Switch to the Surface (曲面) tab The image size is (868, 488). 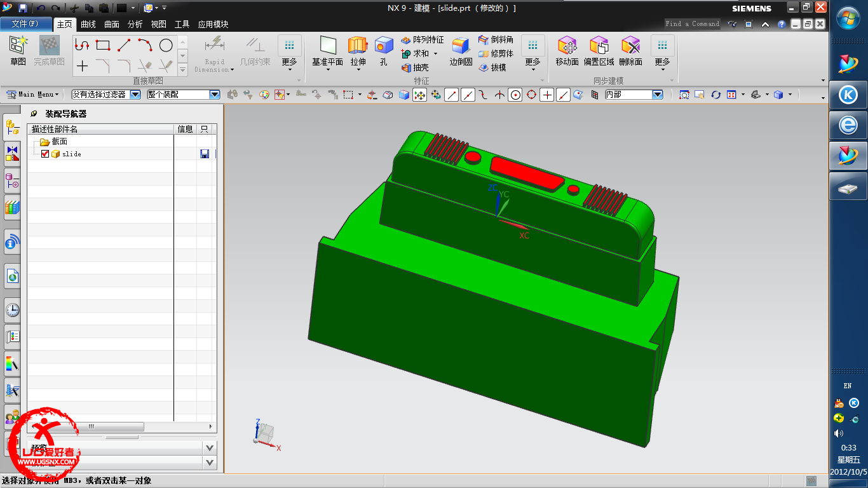[x=112, y=24]
